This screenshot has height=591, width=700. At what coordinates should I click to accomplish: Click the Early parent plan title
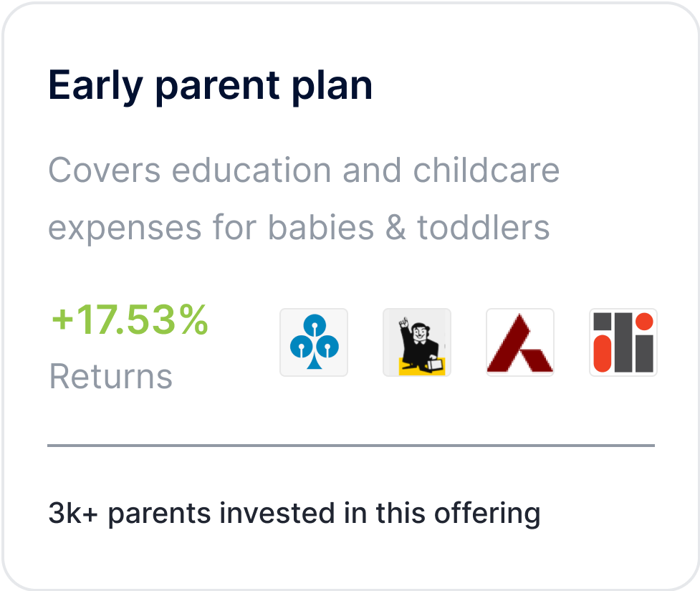pyautogui.click(x=210, y=85)
